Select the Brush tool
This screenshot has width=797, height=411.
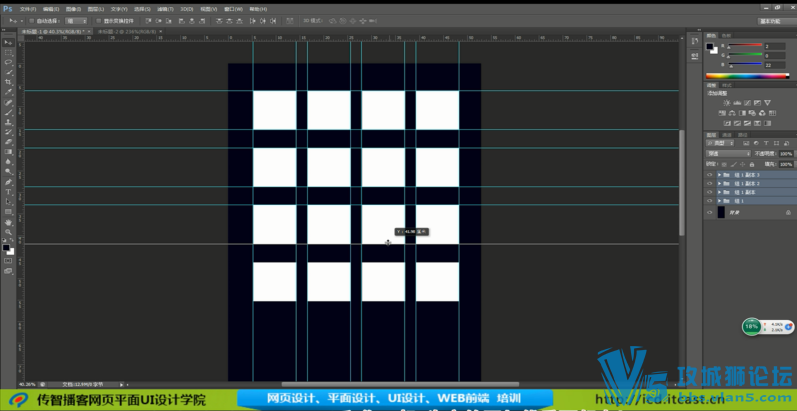pos(8,112)
